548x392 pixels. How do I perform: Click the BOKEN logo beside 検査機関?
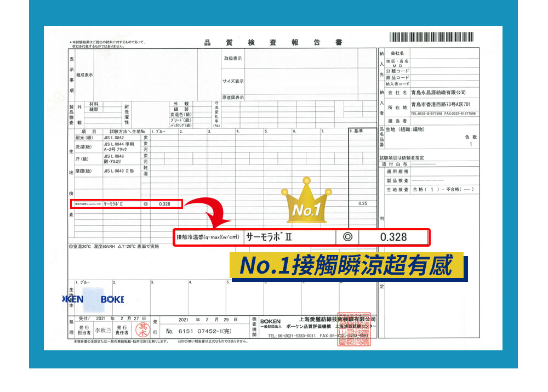click(270, 321)
